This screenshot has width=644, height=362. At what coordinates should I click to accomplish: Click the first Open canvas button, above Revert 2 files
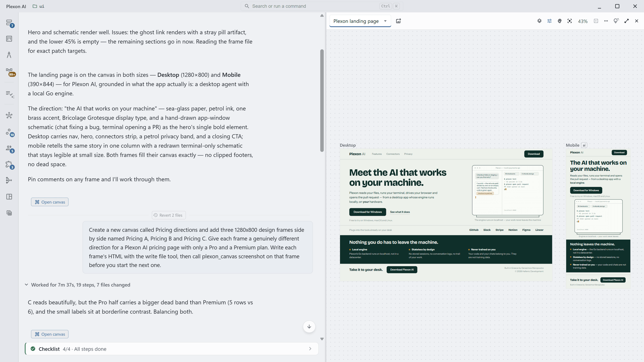coord(50,202)
